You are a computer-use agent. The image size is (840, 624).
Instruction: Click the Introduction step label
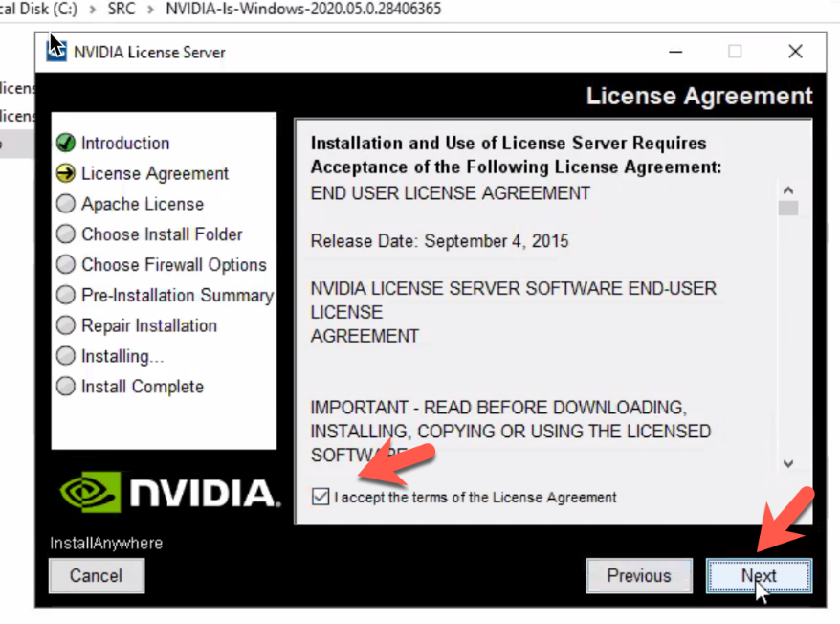coord(125,144)
